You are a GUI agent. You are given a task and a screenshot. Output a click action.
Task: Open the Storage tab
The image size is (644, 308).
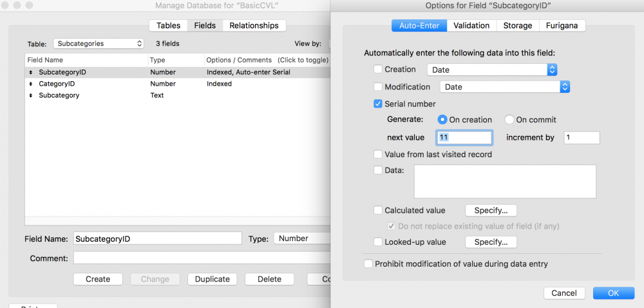(x=518, y=26)
